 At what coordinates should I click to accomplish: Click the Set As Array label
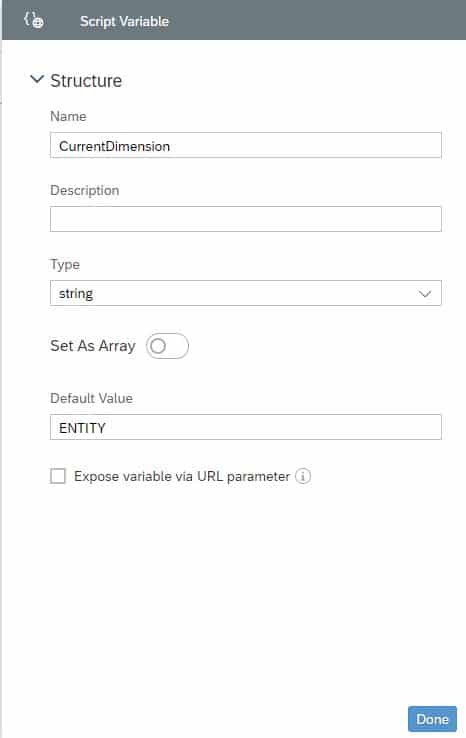pos(93,346)
